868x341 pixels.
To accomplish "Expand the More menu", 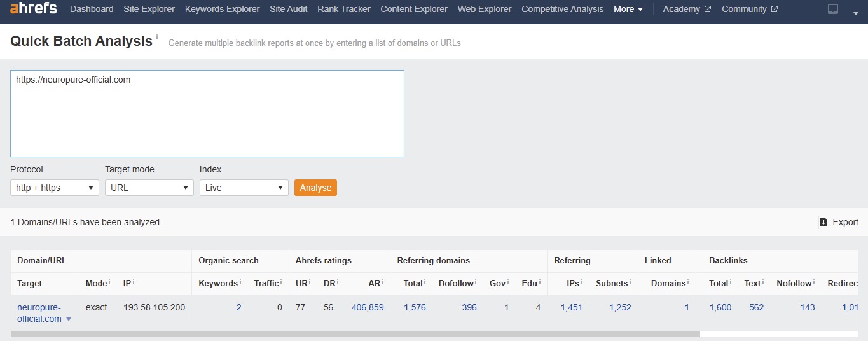I will [x=628, y=10].
